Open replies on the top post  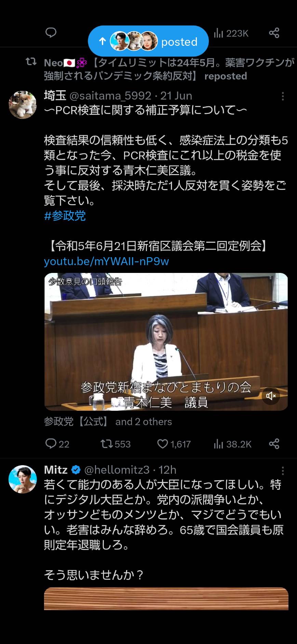pyautogui.click(x=51, y=33)
